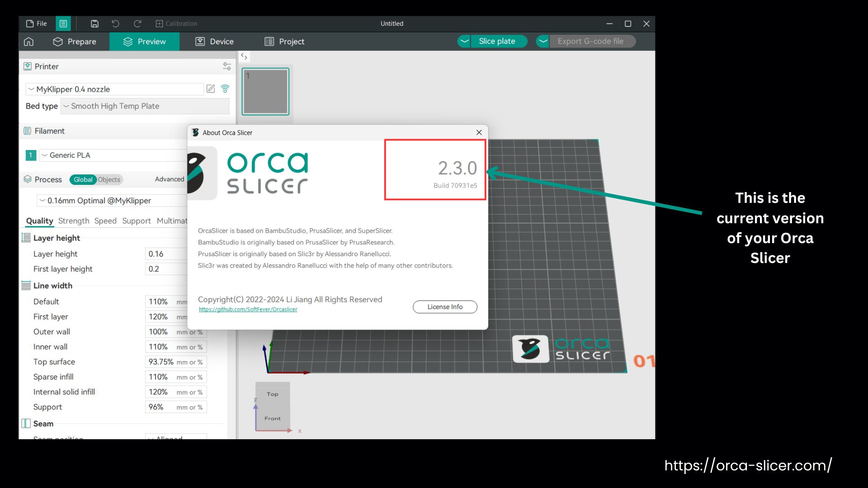Edit printer preset pencil icon

(x=211, y=89)
